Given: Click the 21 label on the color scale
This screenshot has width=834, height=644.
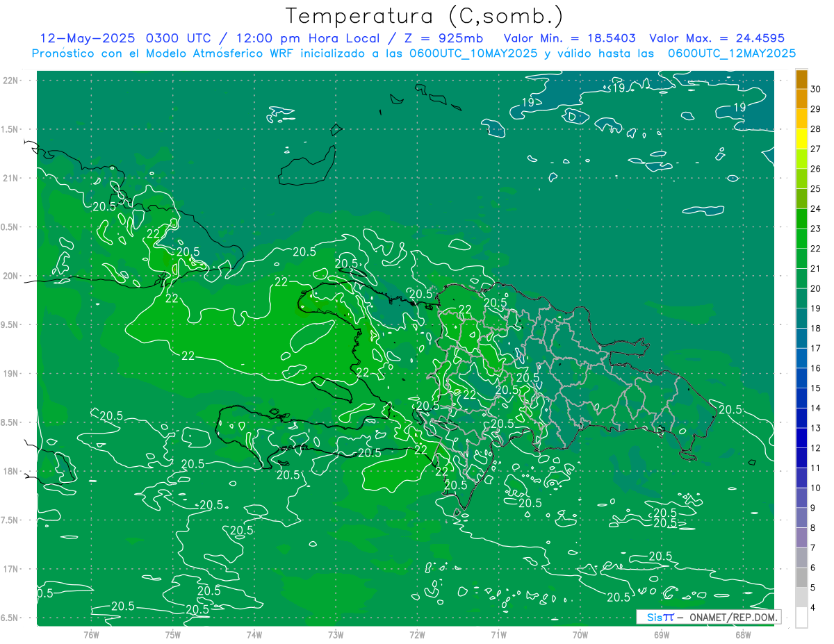Looking at the screenshot, I should point(816,268).
